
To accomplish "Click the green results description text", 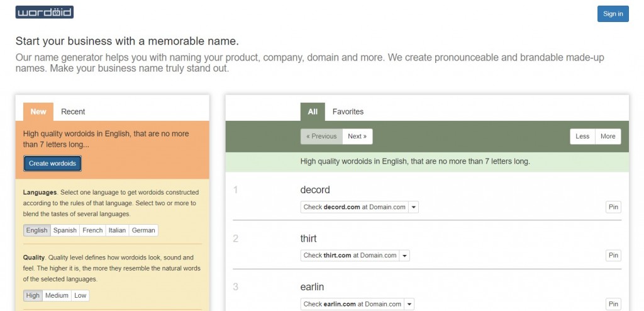I will click(415, 161).
